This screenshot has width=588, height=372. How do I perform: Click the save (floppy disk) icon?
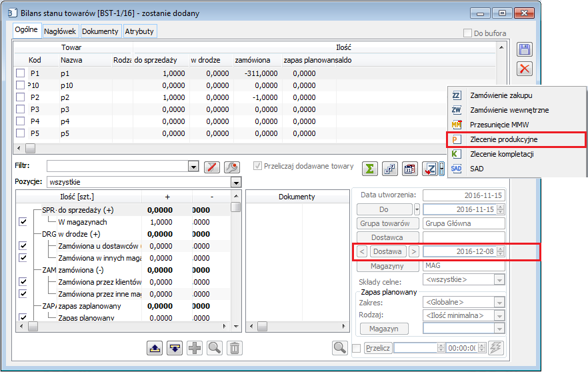(525, 49)
